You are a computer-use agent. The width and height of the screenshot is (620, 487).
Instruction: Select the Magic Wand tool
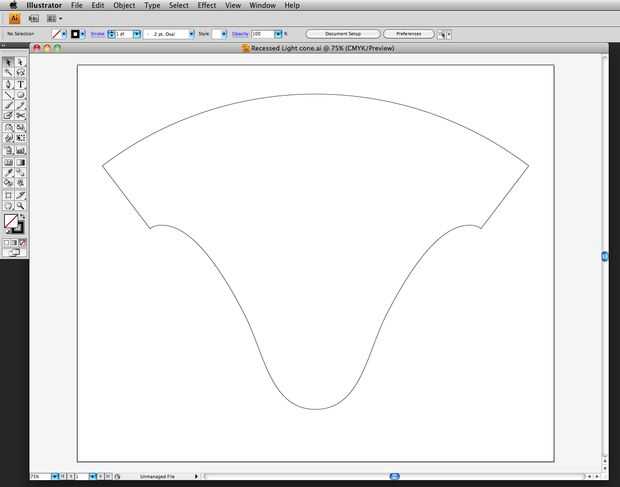[8, 73]
